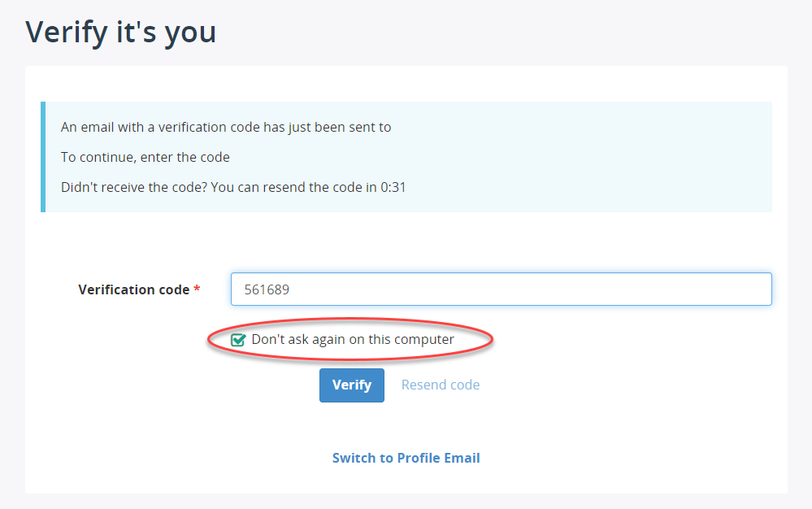Toggle "Don't ask again on this computer" label

point(353,340)
